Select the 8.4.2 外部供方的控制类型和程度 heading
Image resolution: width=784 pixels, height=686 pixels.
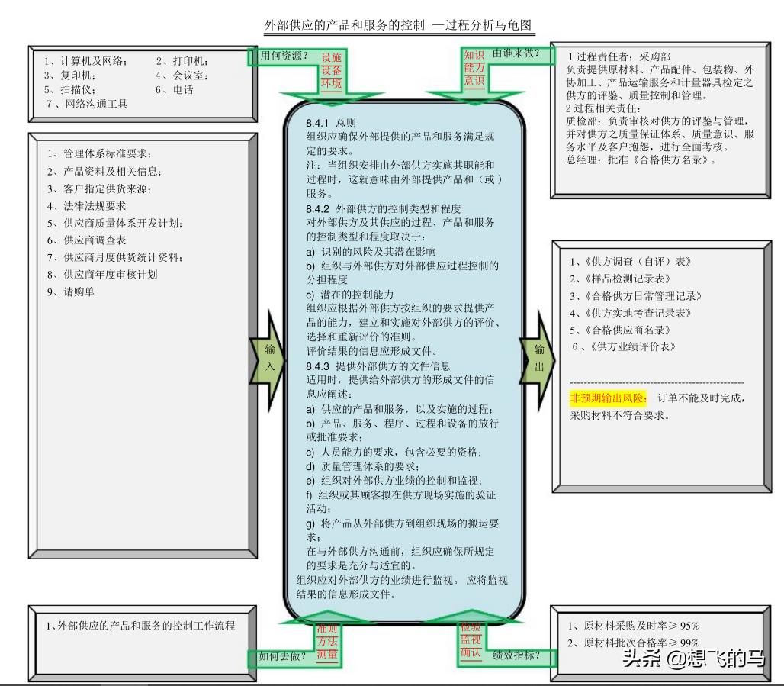point(383,208)
